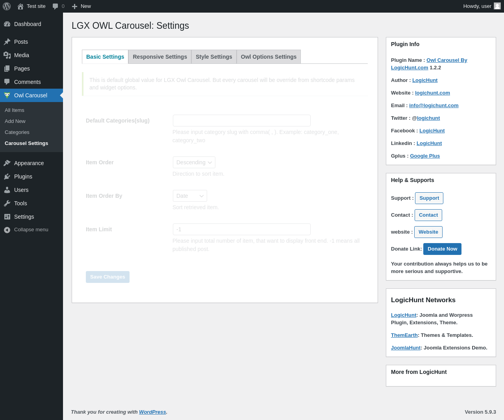The image size is (504, 420).
Task: Open the Test site home icon
Action: click(x=20, y=6)
